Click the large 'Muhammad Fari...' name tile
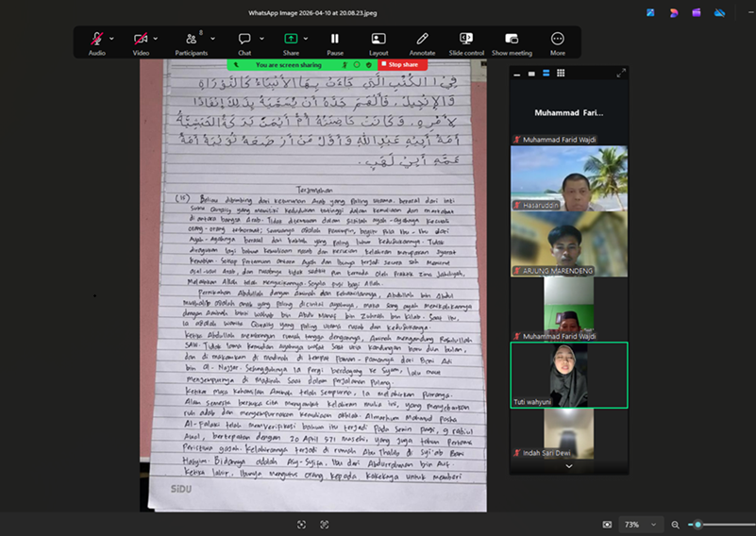Screen dimensions: 756x536 click(x=569, y=113)
